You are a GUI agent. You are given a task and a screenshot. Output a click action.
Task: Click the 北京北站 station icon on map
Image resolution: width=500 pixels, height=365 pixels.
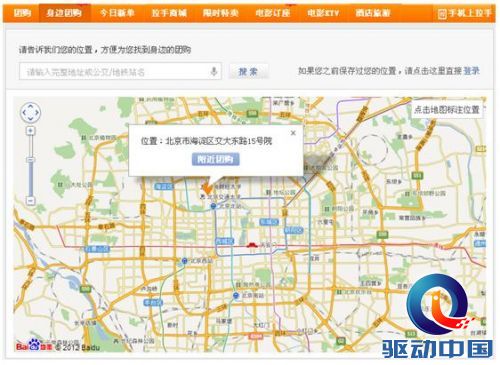(213, 206)
